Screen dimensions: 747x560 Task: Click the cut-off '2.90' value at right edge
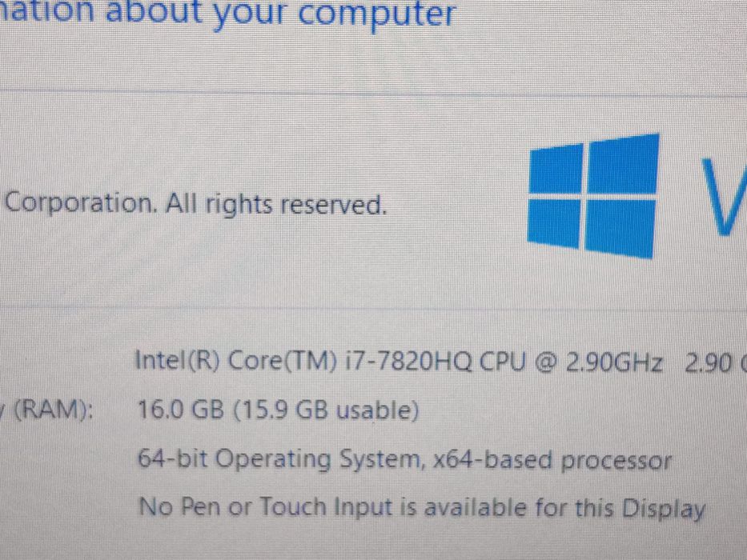708,364
